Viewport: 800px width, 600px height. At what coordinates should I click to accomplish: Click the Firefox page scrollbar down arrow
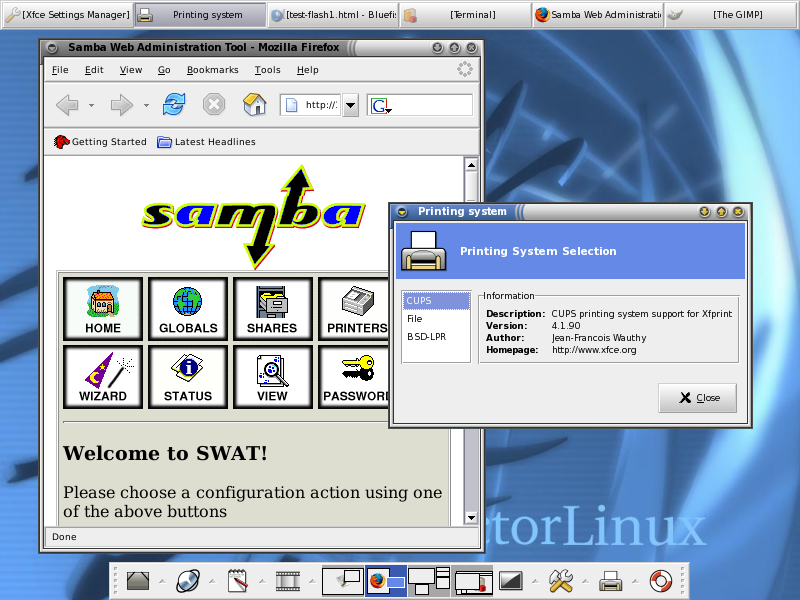pos(471,517)
